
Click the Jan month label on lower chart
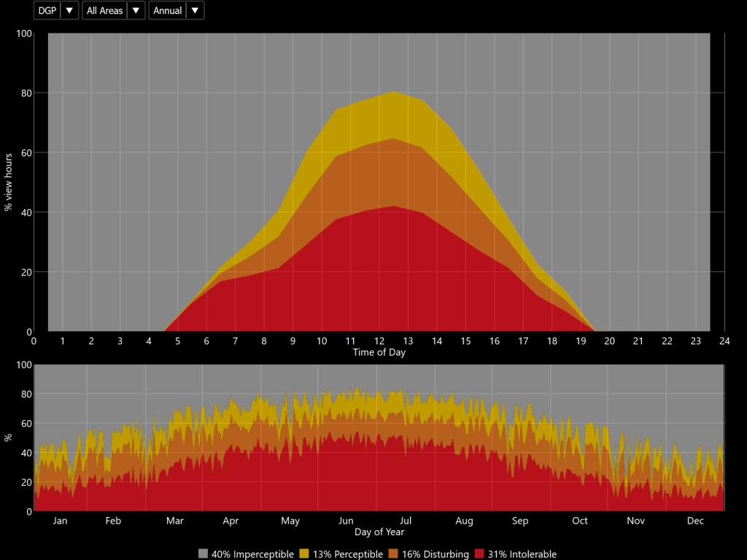pyautogui.click(x=60, y=521)
